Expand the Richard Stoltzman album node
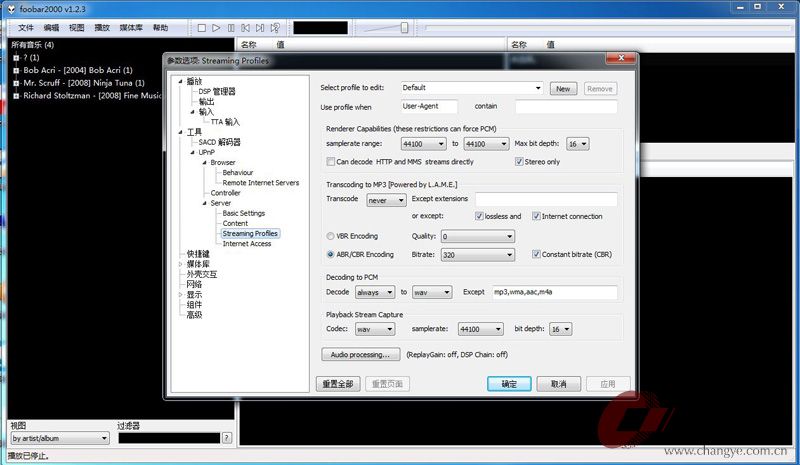 pyautogui.click(x=16, y=96)
